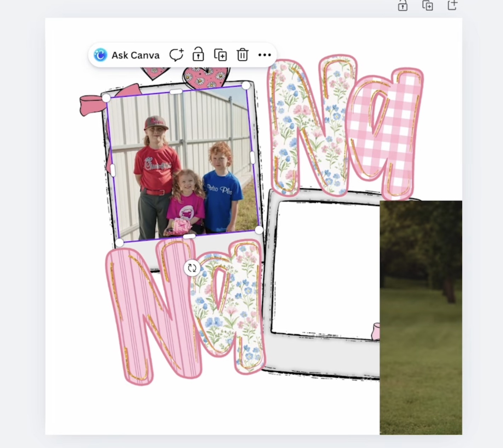
Task: Select the grassy park image on the right
Action: (x=421, y=318)
